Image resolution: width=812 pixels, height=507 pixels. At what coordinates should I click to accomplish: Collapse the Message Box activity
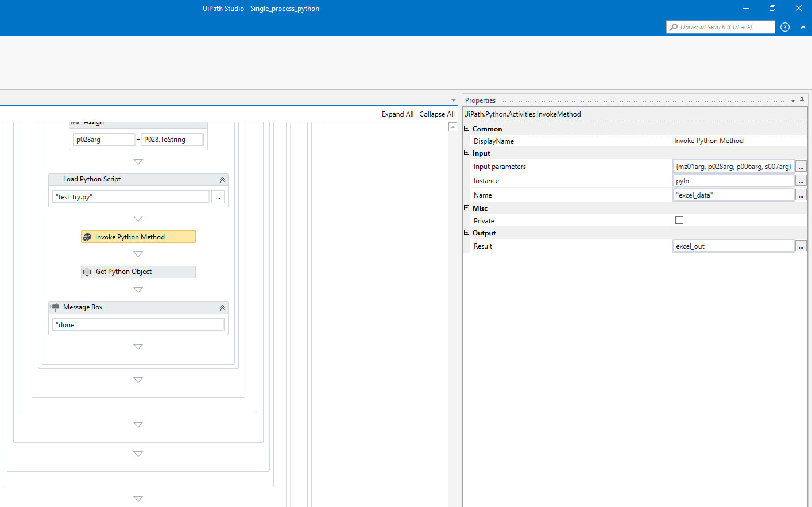point(222,307)
